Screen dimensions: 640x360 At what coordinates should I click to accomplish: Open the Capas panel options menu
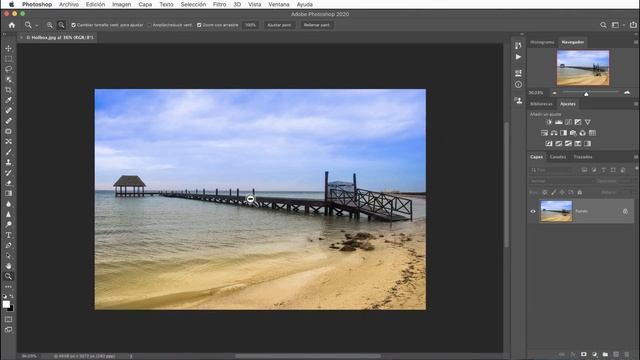point(636,157)
